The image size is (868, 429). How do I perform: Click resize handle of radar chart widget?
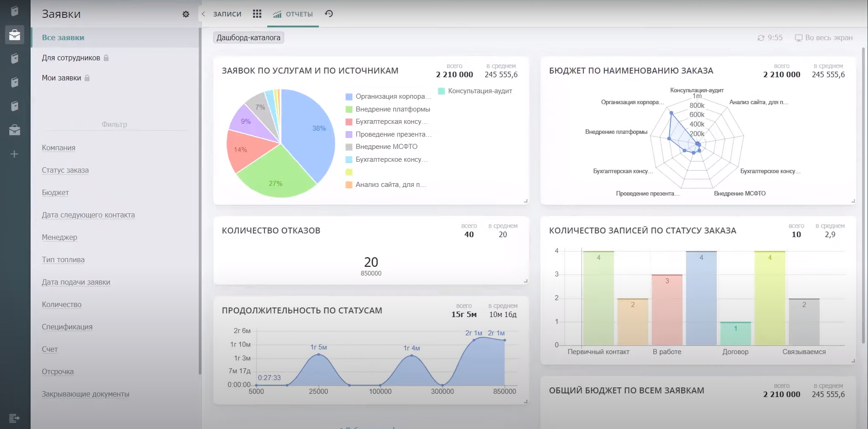(853, 201)
